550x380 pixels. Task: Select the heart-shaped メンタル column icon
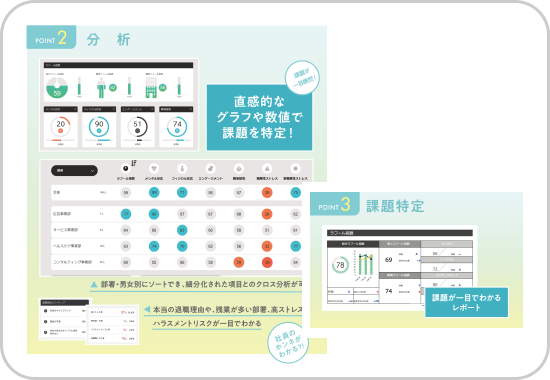pyautogui.click(x=154, y=168)
